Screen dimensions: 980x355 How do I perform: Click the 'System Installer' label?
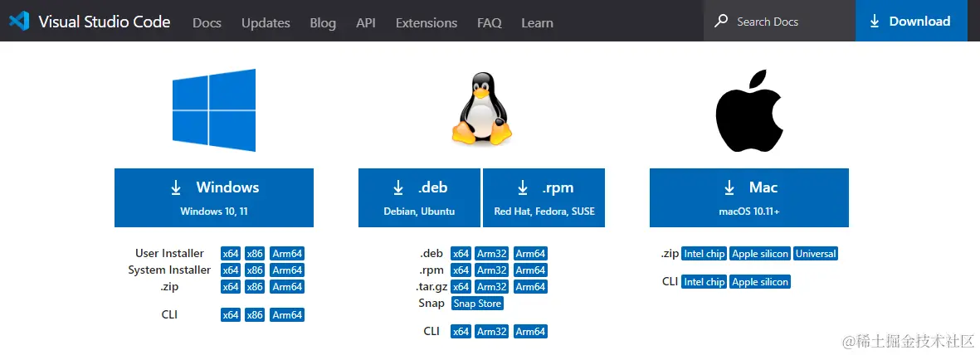(169, 270)
